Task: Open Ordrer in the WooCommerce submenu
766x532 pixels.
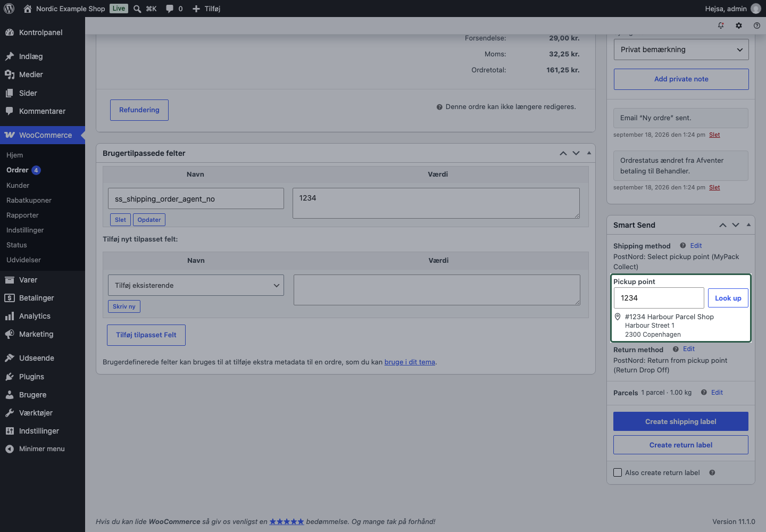Action: click(18, 170)
